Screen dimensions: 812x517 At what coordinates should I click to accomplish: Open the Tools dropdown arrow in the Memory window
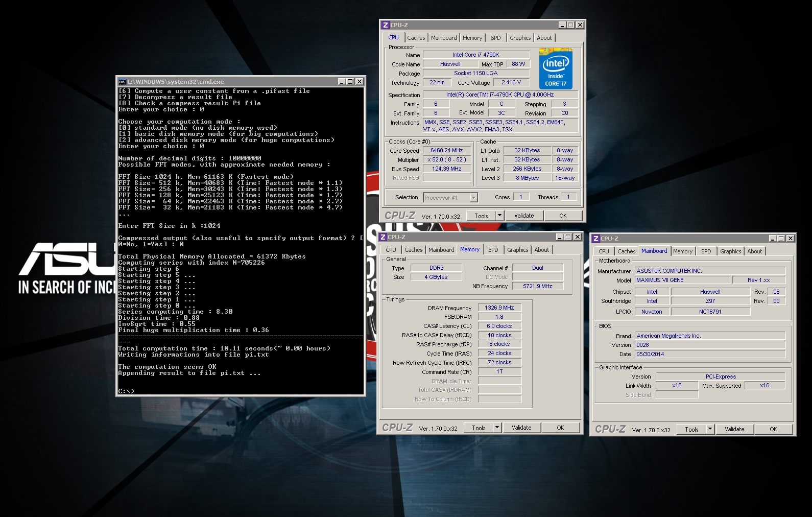(497, 428)
